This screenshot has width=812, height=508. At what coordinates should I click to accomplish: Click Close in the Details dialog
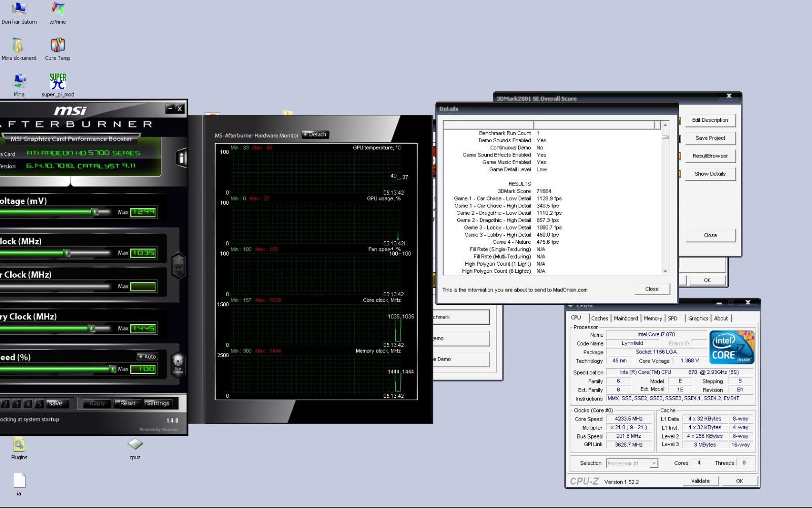(x=652, y=289)
